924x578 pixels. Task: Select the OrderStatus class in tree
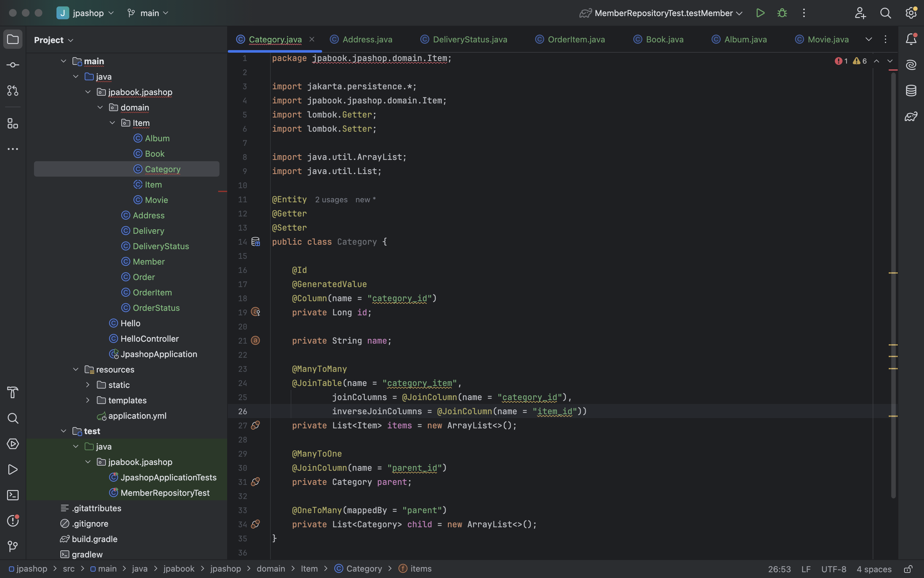coord(156,308)
